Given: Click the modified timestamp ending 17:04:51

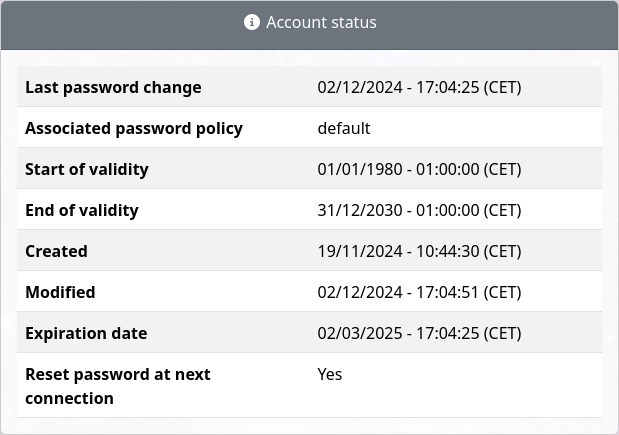Looking at the screenshot, I should tap(419, 292).
